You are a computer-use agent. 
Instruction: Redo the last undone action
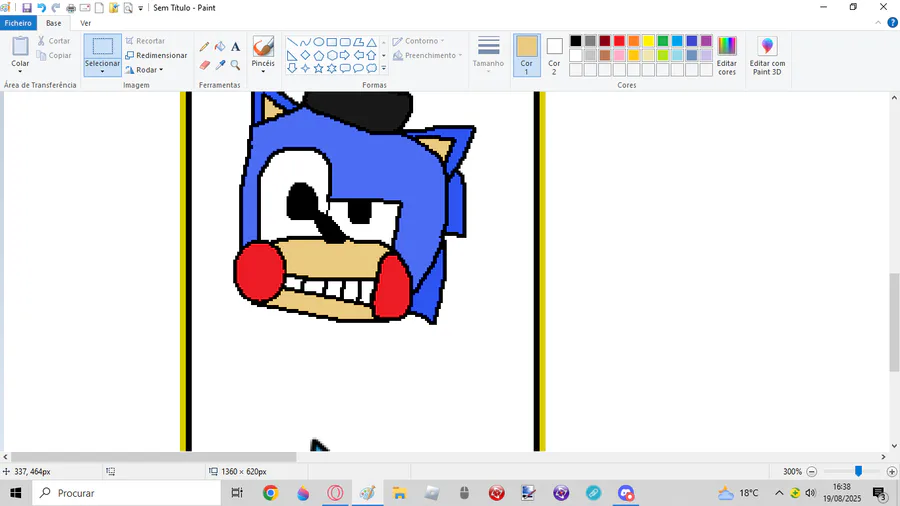click(56, 8)
